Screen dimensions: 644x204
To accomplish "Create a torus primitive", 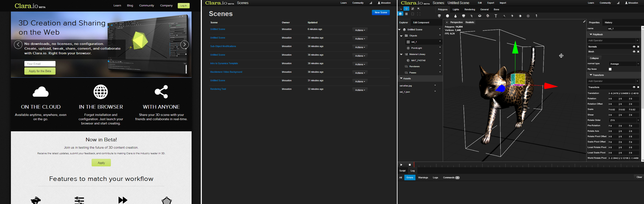I will click(x=480, y=16).
